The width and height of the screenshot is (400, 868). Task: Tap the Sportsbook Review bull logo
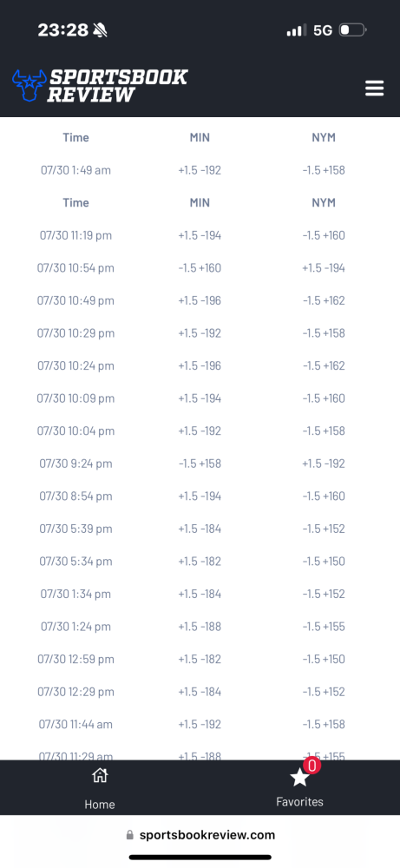[29, 85]
